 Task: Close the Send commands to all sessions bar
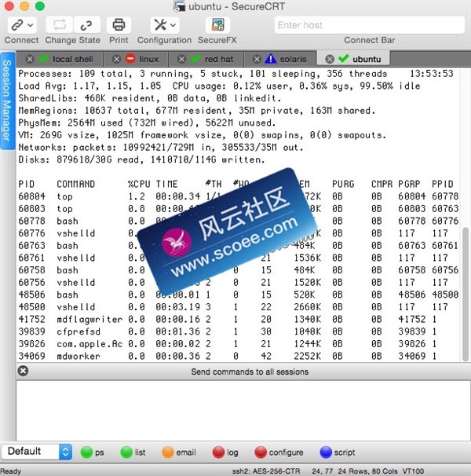[x=23, y=371]
